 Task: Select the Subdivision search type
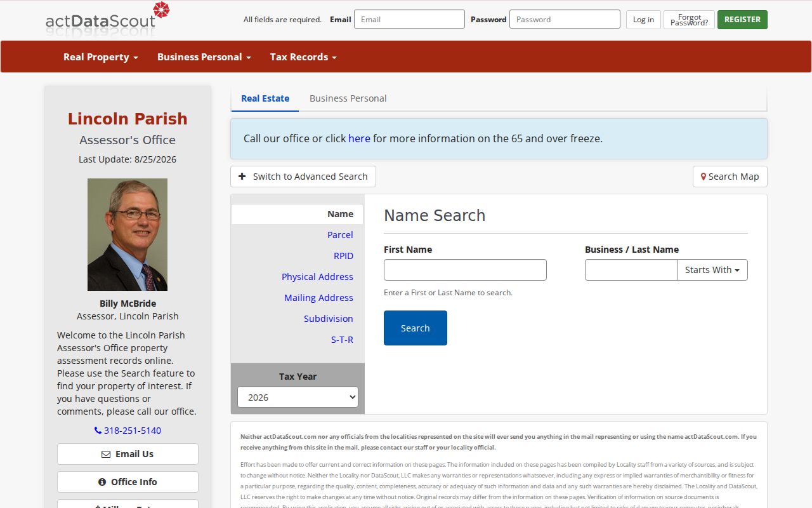point(328,319)
